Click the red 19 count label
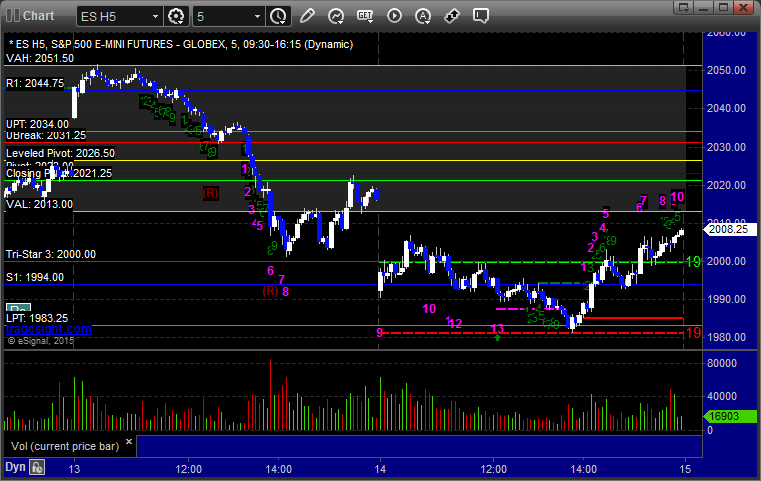 tap(693, 333)
